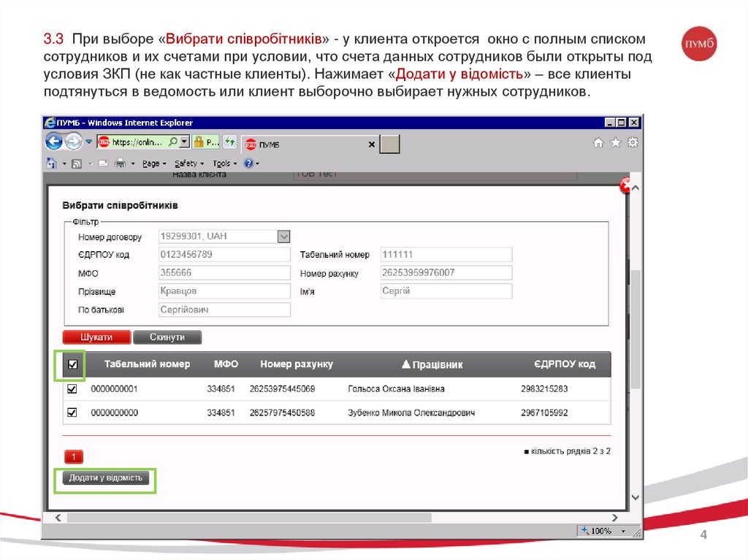Expand the Номер договору dropdown
The width and height of the screenshot is (748, 560).
[x=284, y=237]
